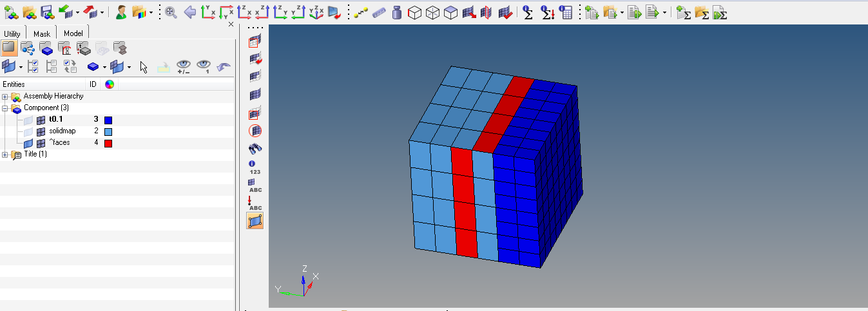Click the Isolate Shown eye icon labeled 1
868x311 pixels.
coord(204,66)
